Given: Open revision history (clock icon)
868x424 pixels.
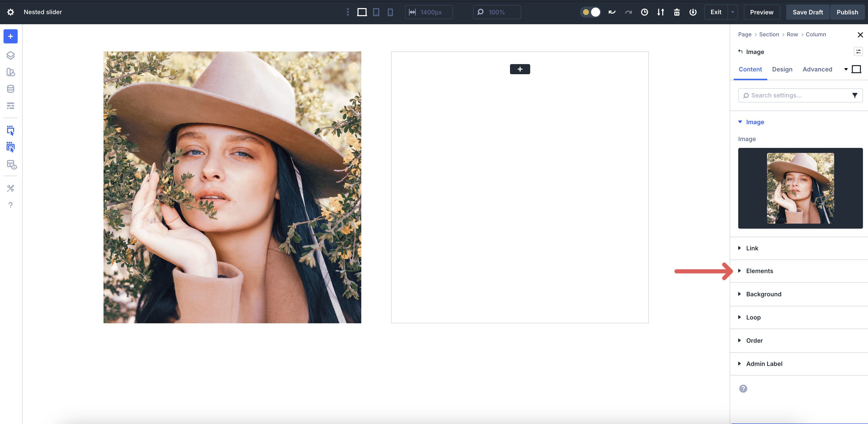Looking at the screenshot, I should (x=645, y=12).
